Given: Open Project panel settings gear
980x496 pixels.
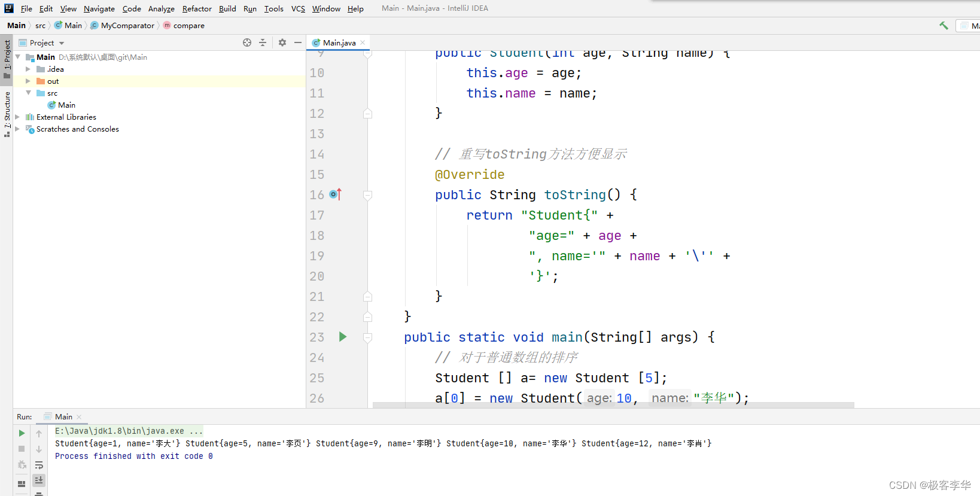Looking at the screenshot, I should pos(282,42).
